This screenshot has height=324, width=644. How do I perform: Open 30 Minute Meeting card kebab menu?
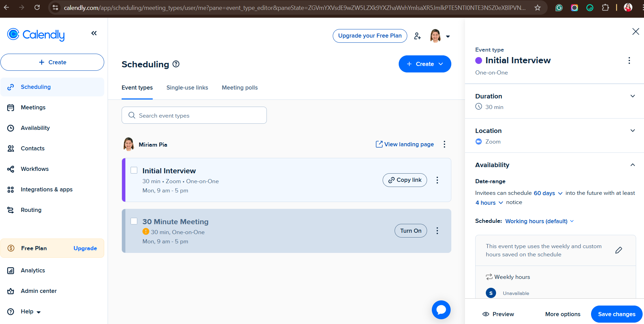[x=437, y=231]
